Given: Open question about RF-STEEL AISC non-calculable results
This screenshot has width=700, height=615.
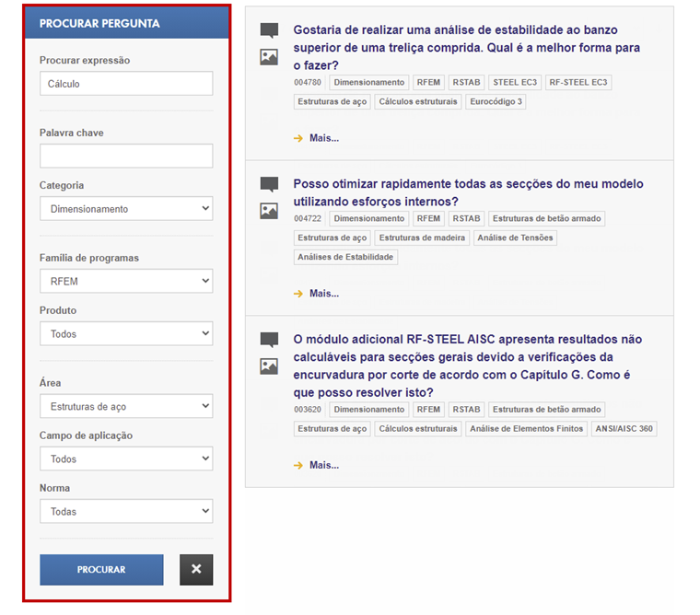Looking at the screenshot, I should coord(467,366).
